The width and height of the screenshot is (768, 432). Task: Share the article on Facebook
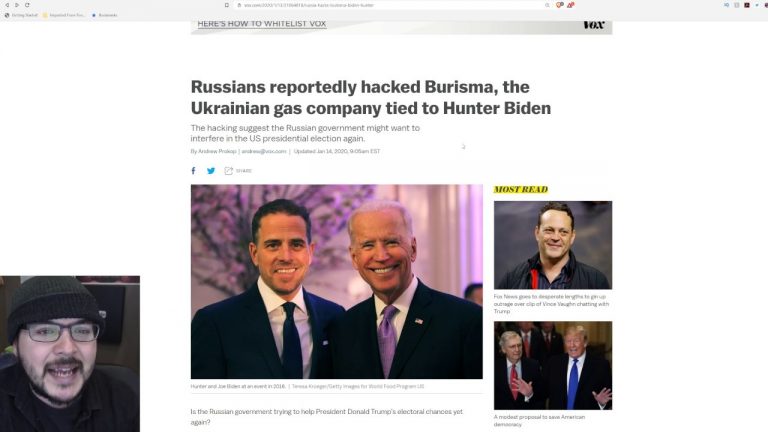coord(193,170)
